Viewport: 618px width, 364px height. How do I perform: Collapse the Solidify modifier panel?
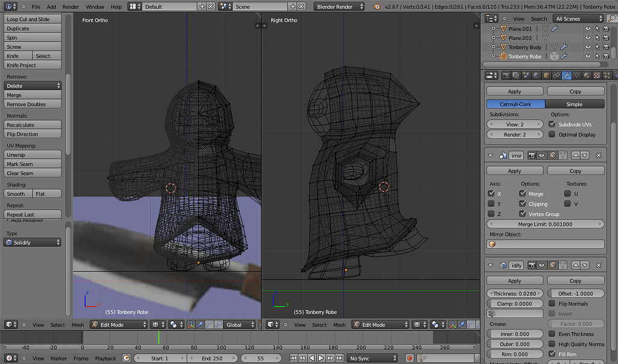[491, 266]
